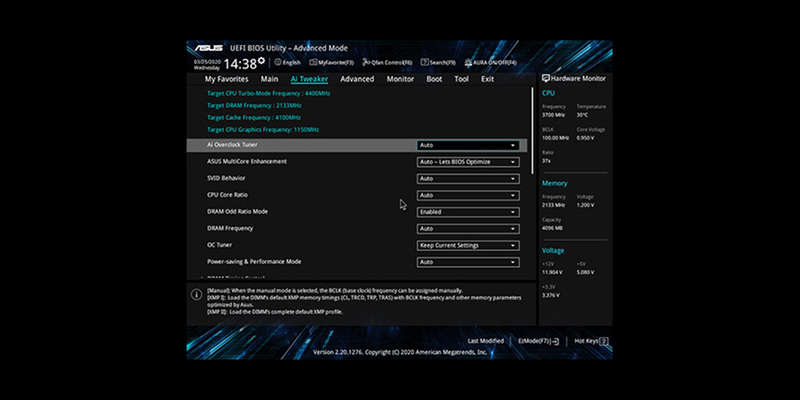
Task: Select the Ai Overclock Tuner row label
Action: tap(232, 145)
